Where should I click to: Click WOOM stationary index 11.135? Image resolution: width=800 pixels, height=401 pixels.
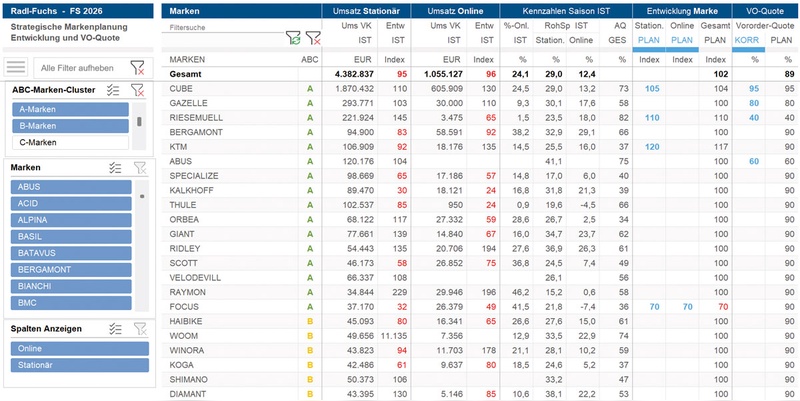(393, 336)
